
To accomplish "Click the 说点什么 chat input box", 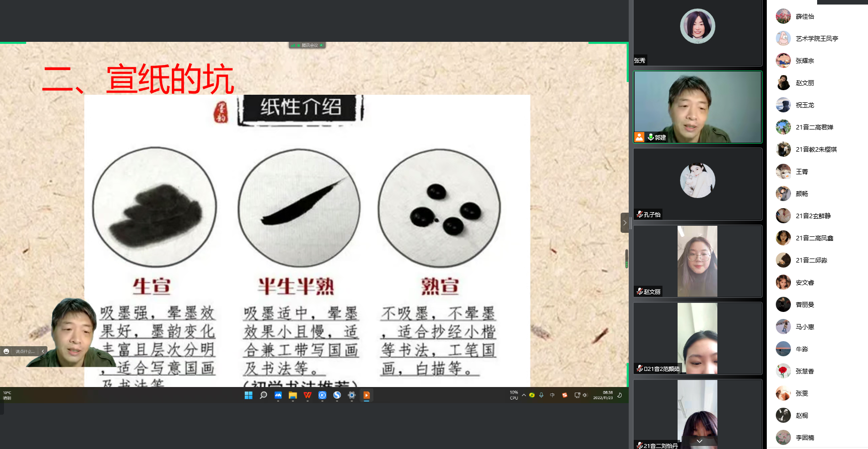I will pyautogui.click(x=25, y=351).
